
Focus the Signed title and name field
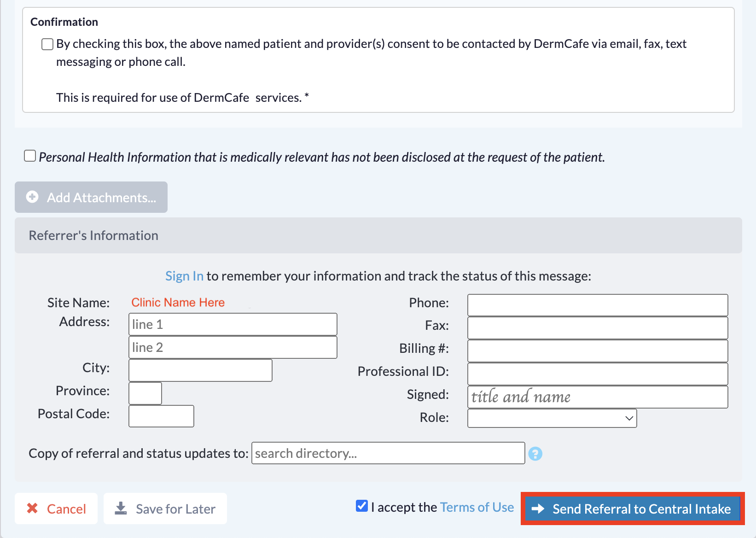pyautogui.click(x=598, y=397)
